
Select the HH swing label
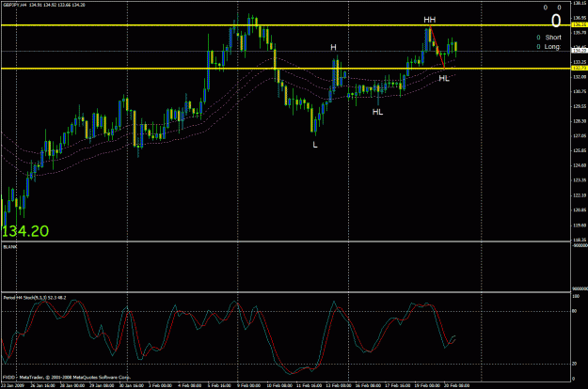point(429,20)
